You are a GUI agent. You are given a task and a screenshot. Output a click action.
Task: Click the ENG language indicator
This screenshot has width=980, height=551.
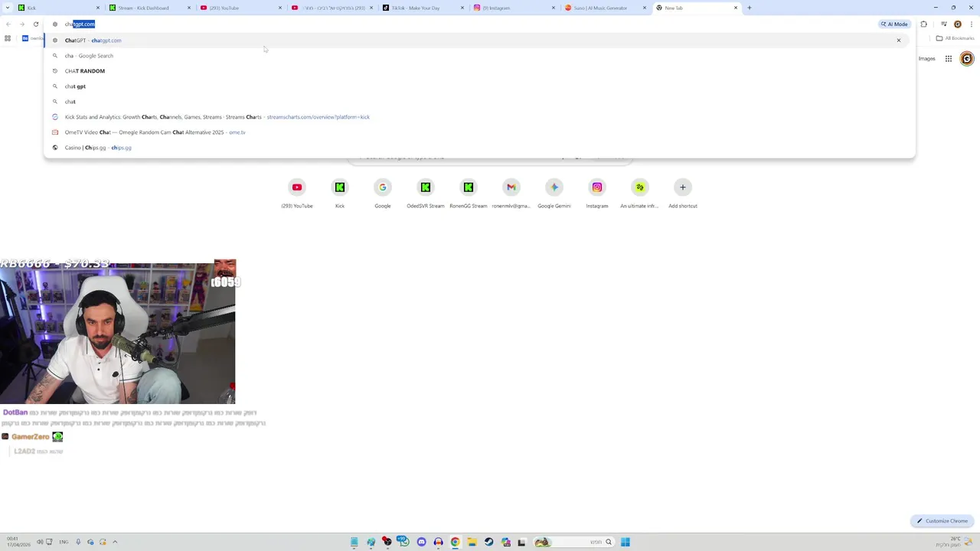[x=63, y=542]
